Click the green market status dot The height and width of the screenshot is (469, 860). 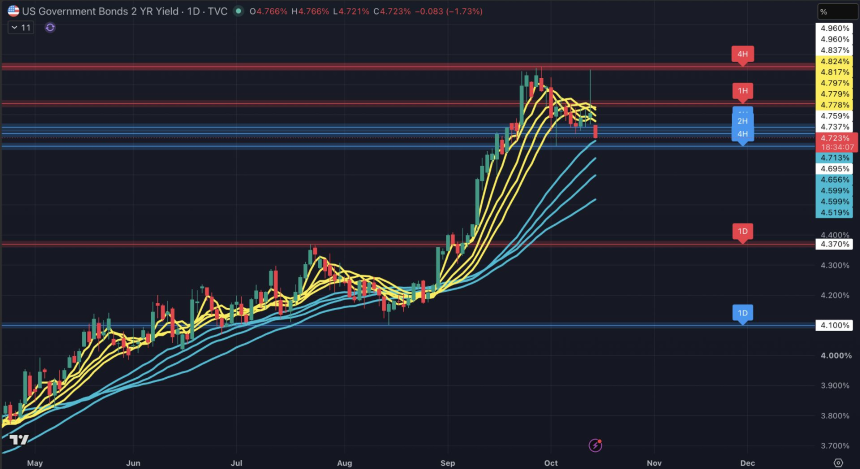click(x=238, y=11)
